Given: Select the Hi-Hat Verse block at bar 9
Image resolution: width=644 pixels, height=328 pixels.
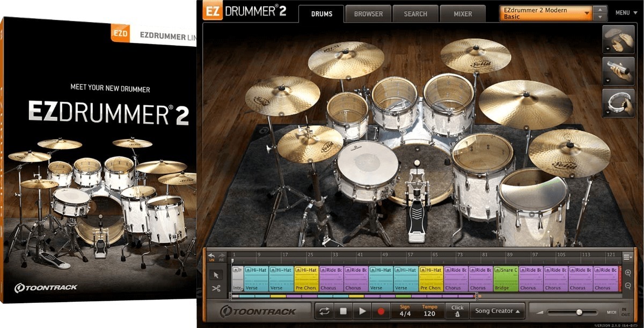Looking at the screenshot, I should 256,279.
